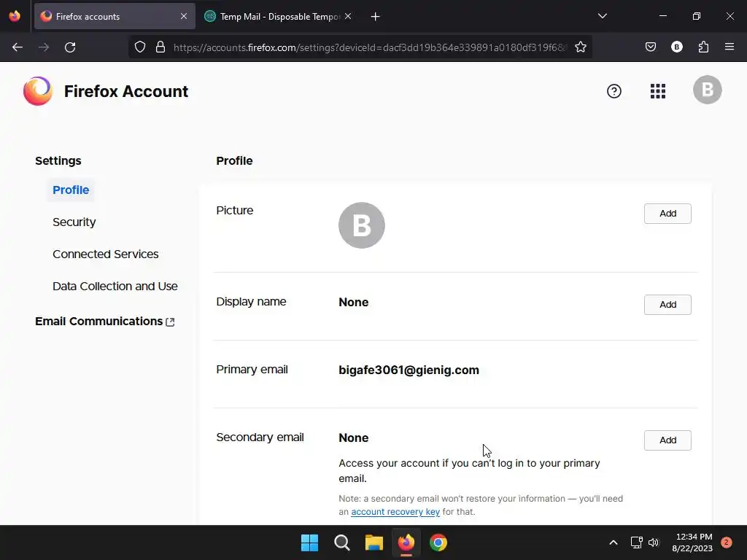Go back with the browser back arrow

pos(18,47)
